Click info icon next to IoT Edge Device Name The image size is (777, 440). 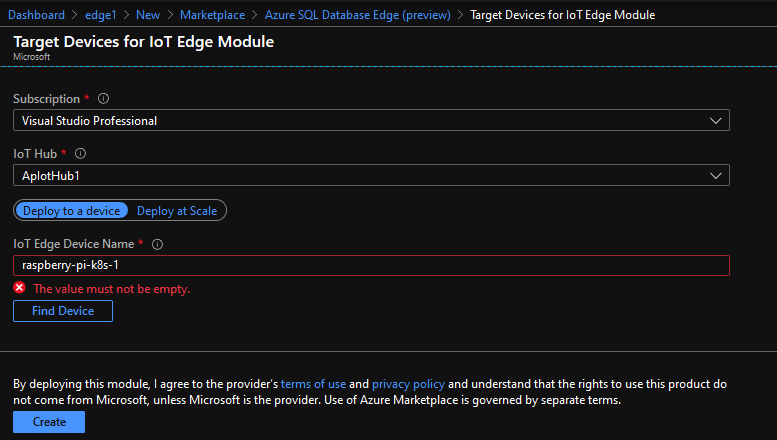pyautogui.click(x=157, y=244)
